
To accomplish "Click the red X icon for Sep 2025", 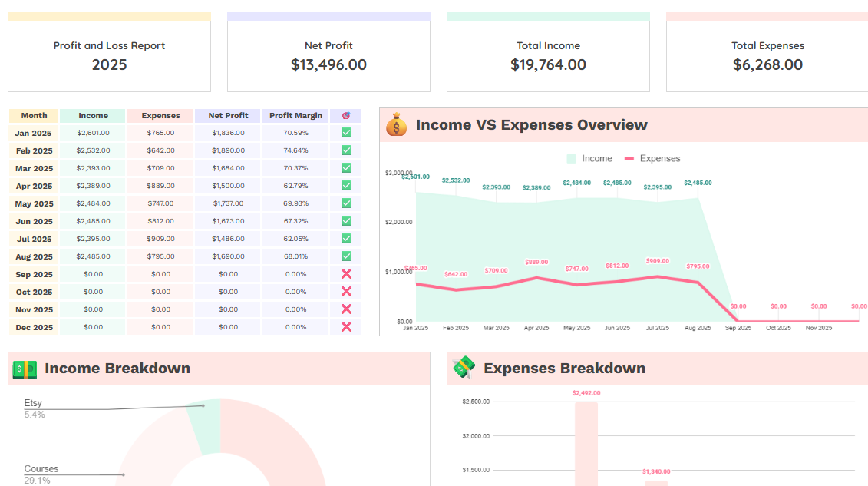I will tap(345, 274).
